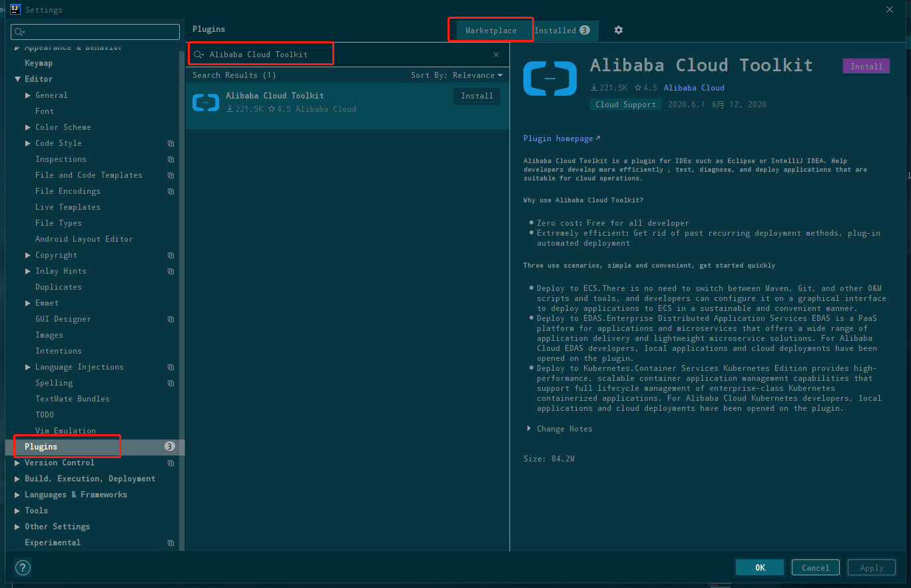Viewport: 911px width, 588px height.
Task: Expand the Languages & Frameworks section
Action: pyautogui.click(x=17, y=495)
